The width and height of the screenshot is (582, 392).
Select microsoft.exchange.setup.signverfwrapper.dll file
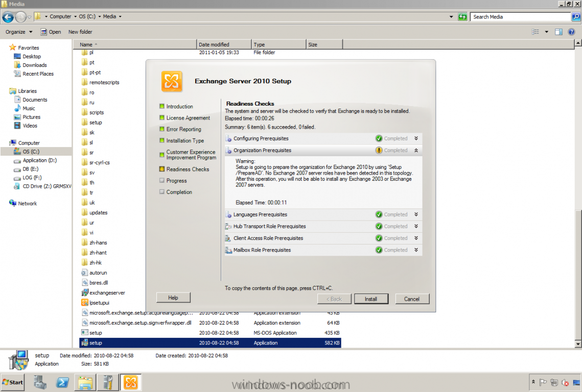pyautogui.click(x=136, y=323)
